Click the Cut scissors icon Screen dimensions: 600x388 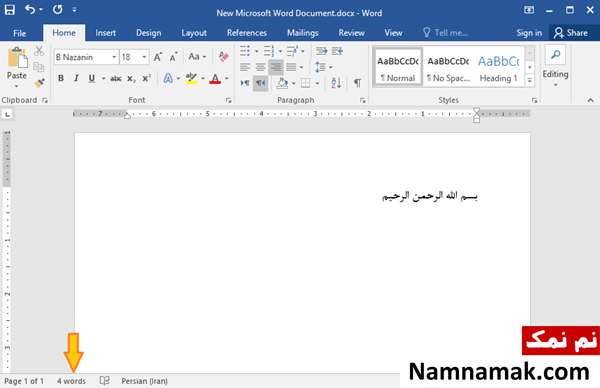pyautogui.click(x=39, y=51)
